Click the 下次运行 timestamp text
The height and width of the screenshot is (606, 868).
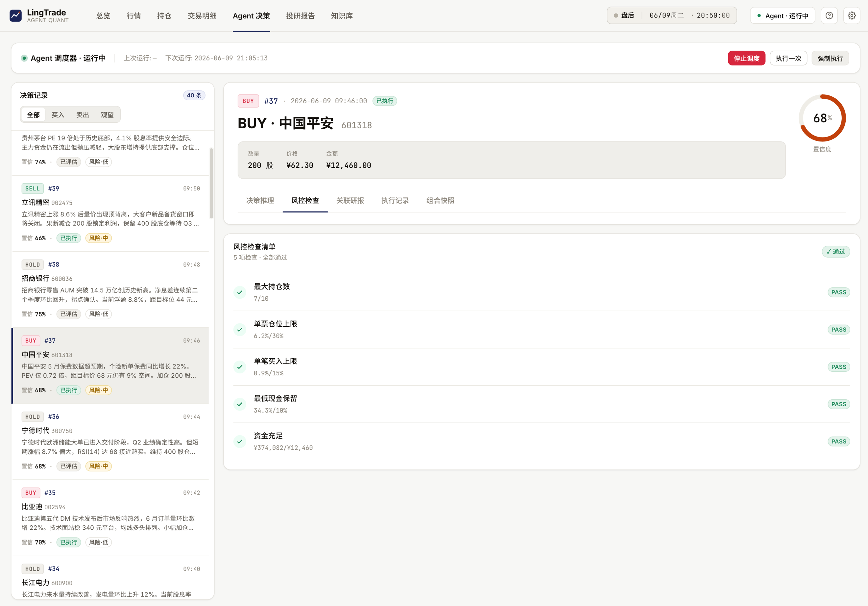216,58
